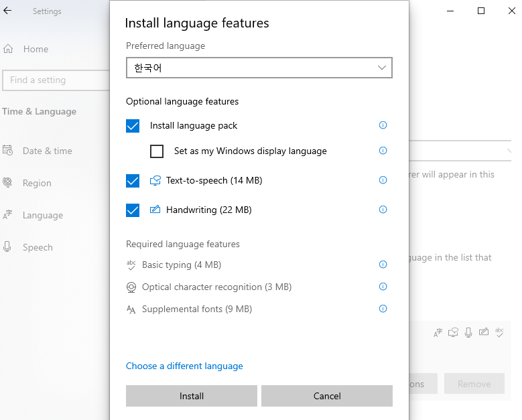The height and width of the screenshot is (420, 522).
Task: Click the Region globe icon
Action: 7,182
